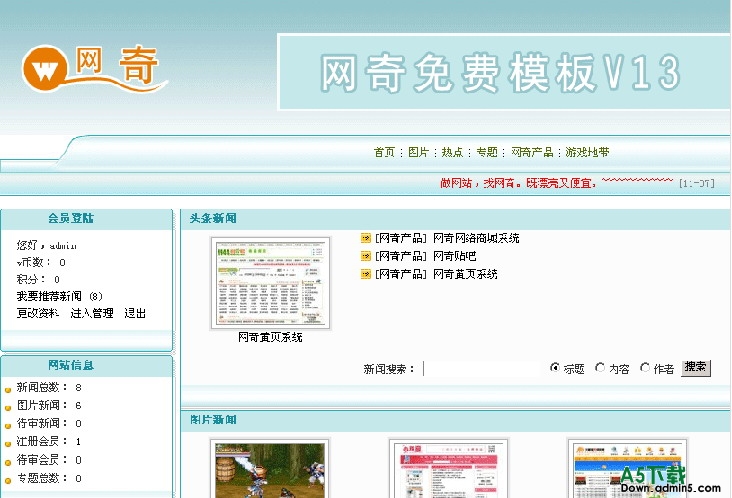Click the 网奇免费模板V13 banner

(504, 72)
